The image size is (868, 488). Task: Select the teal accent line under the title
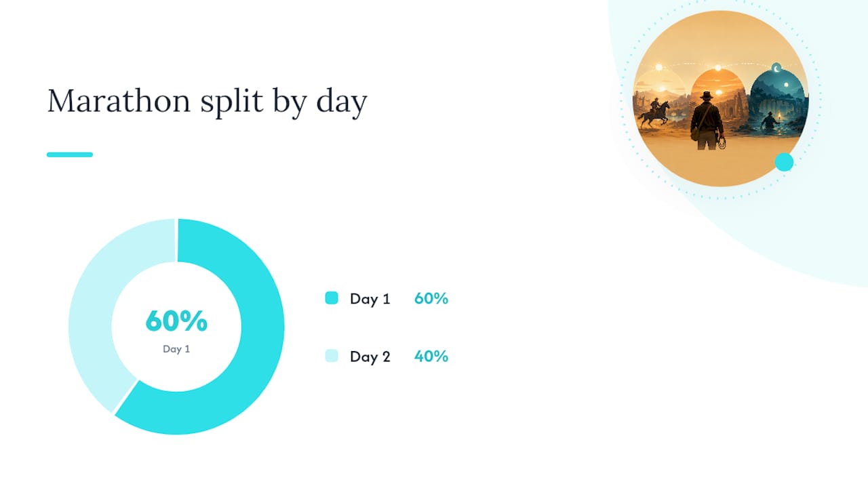[70, 155]
